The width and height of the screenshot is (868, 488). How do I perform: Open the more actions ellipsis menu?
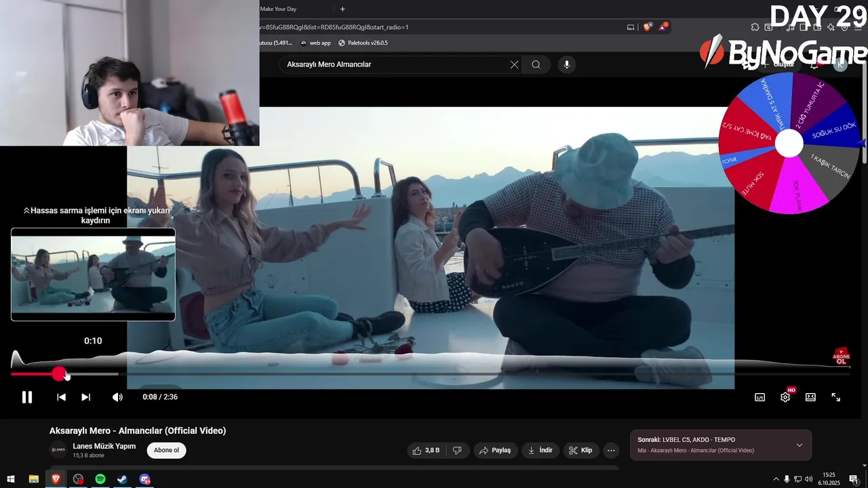point(611,450)
